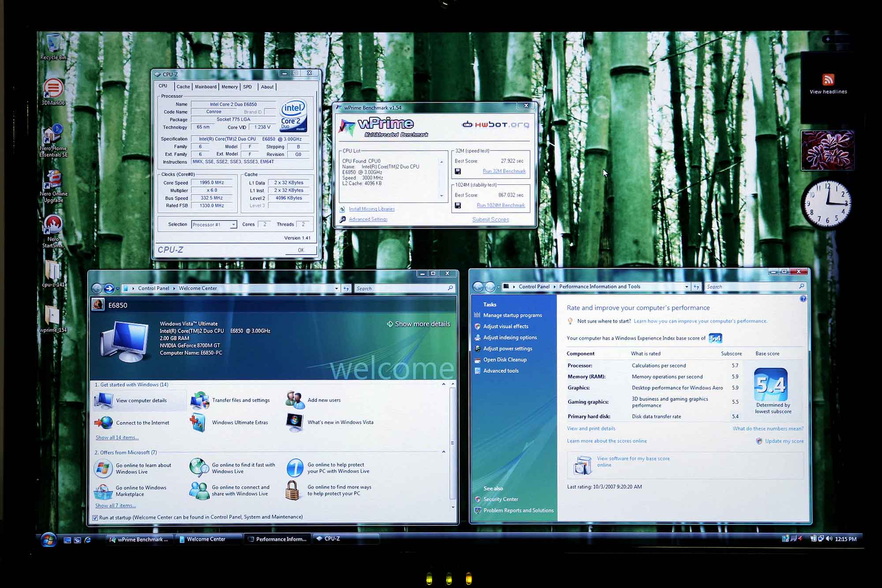Image resolution: width=882 pixels, height=588 pixels.
Task: Click wPrime CPU List scroll up arrow
Action: click(441, 162)
